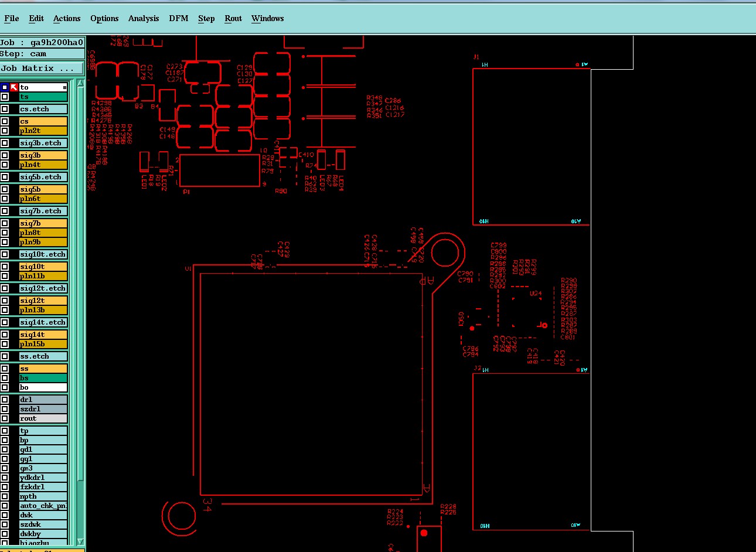Toggle the blue display box for layer to

click(x=5, y=87)
